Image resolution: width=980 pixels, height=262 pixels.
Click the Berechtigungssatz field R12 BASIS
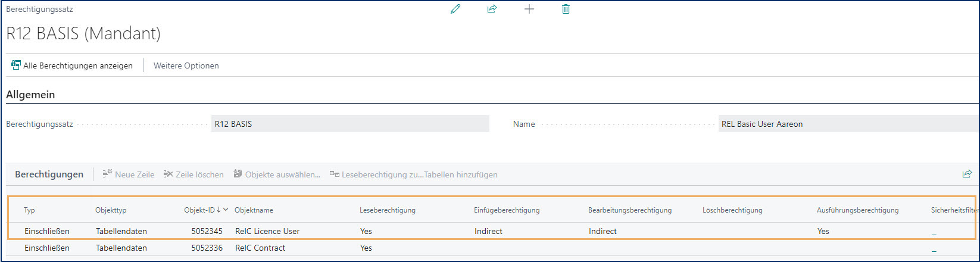click(350, 124)
